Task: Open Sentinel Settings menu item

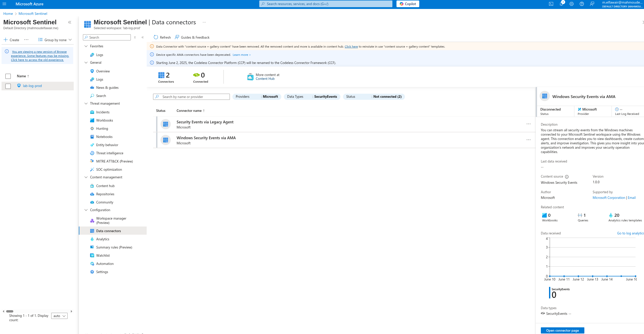Action: (102, 272)
